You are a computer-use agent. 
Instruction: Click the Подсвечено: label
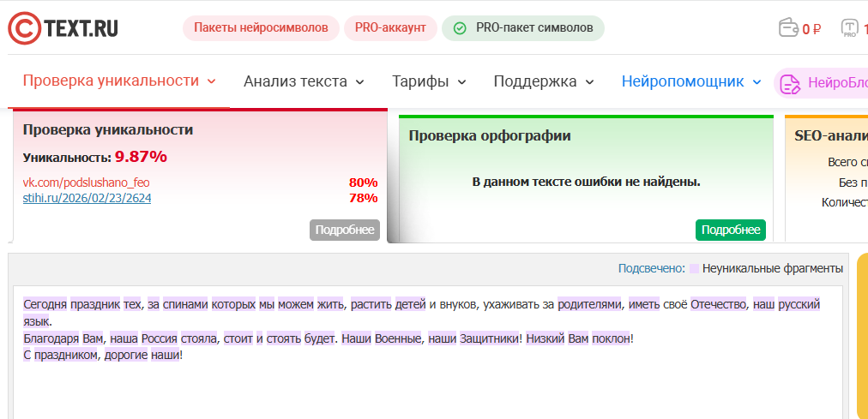652,269
